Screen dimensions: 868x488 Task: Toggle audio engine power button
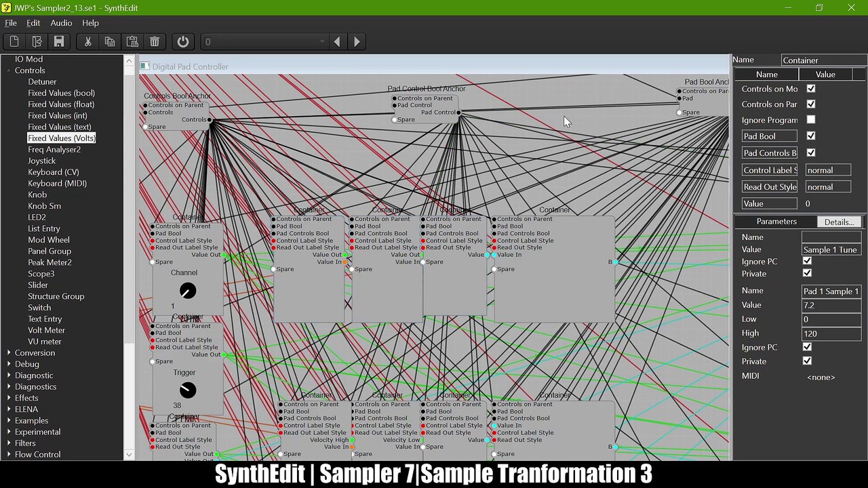[183, 41]
